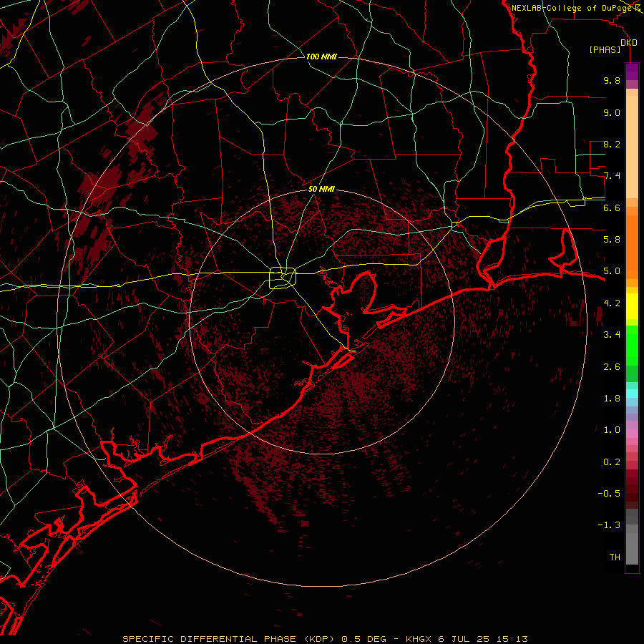Click the 2.6 legend value
This screenshot has width=644, height=644.
pos(612,367)
